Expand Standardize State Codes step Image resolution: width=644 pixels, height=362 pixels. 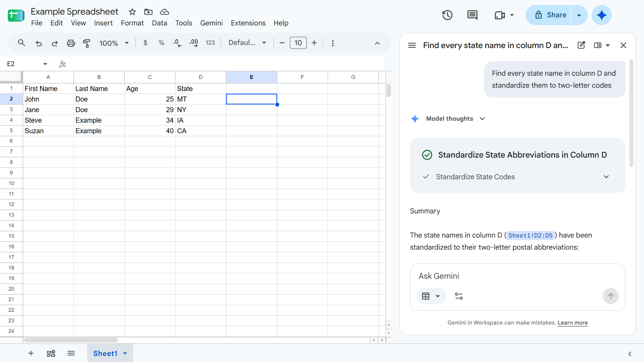click(606, 177)
